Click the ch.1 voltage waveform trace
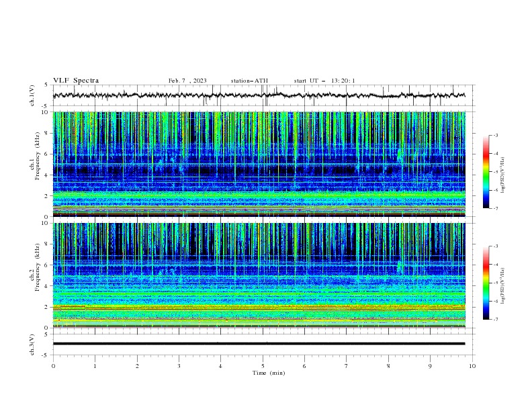Screen dimensions: 532x411 (x=259, y=95)
